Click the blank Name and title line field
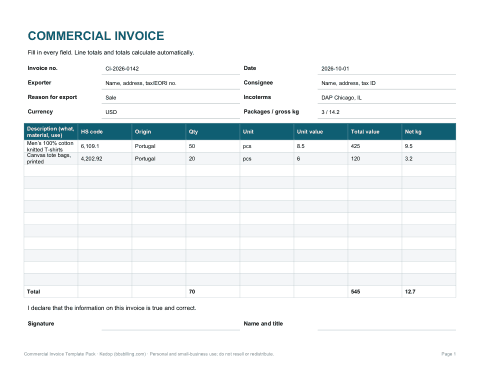 point(387,324)
